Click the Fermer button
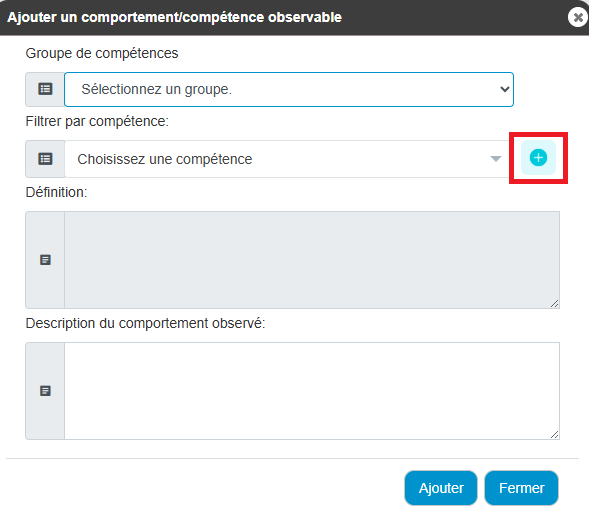 pos(521,488)
